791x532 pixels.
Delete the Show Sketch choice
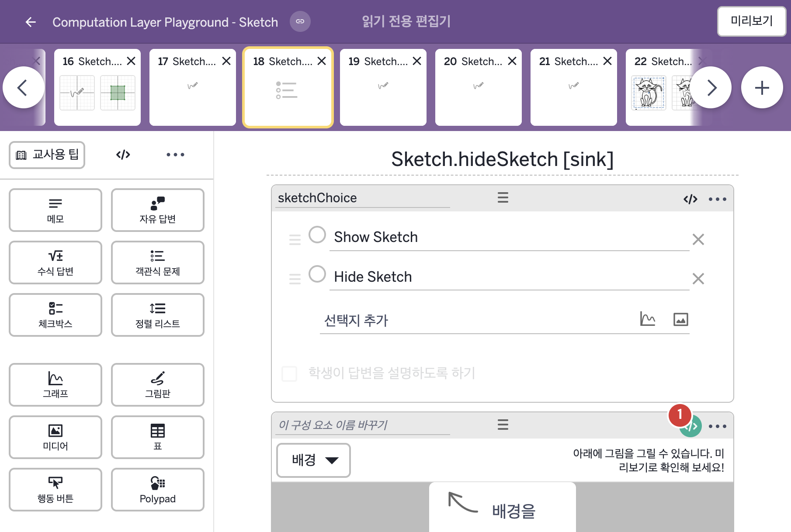[698, 239]
